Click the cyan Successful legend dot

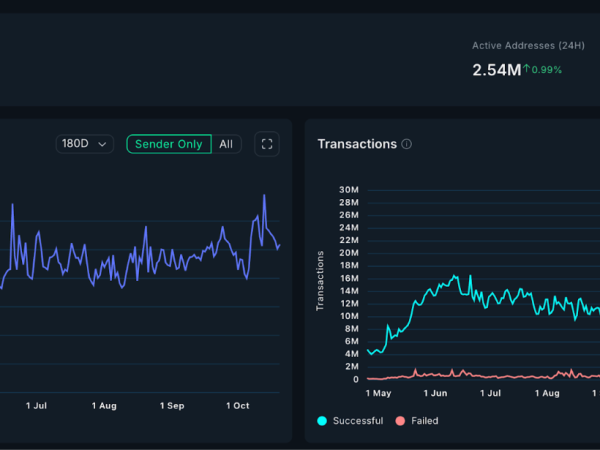click(x=322, y=421)
